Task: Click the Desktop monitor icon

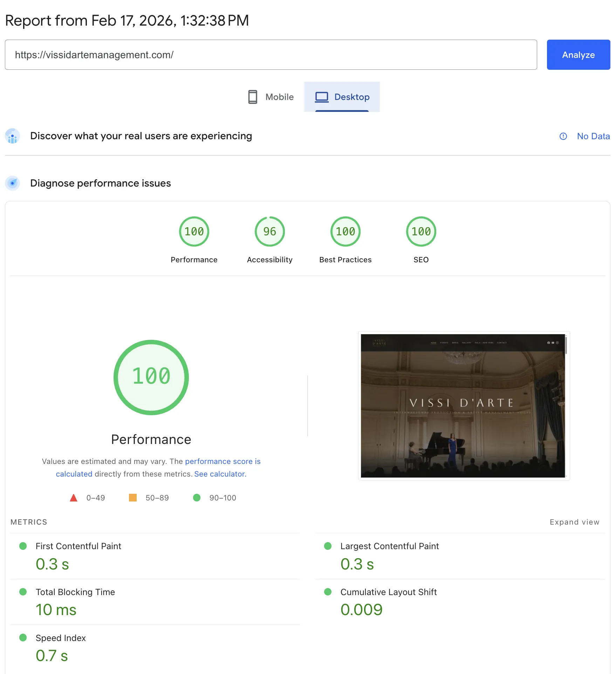Action: (x=322, y=97)
